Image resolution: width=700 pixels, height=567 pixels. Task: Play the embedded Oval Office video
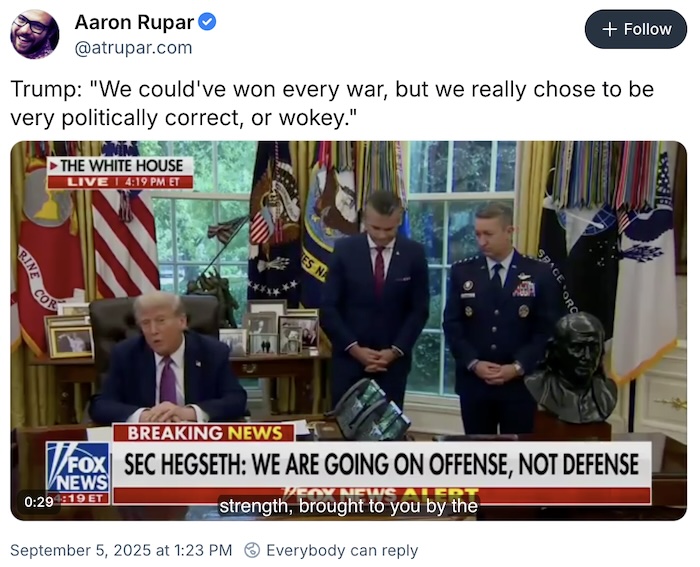[x=349, y=330]
